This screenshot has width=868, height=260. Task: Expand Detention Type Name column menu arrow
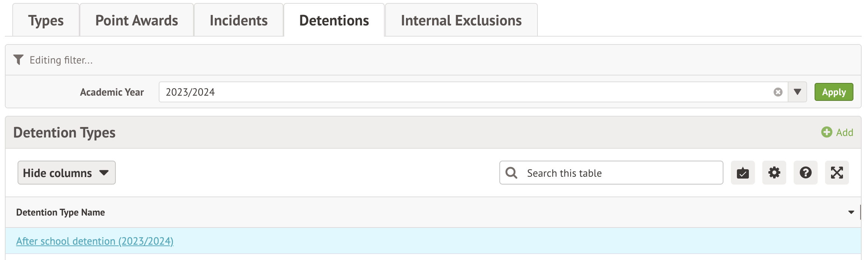[851, 213]
